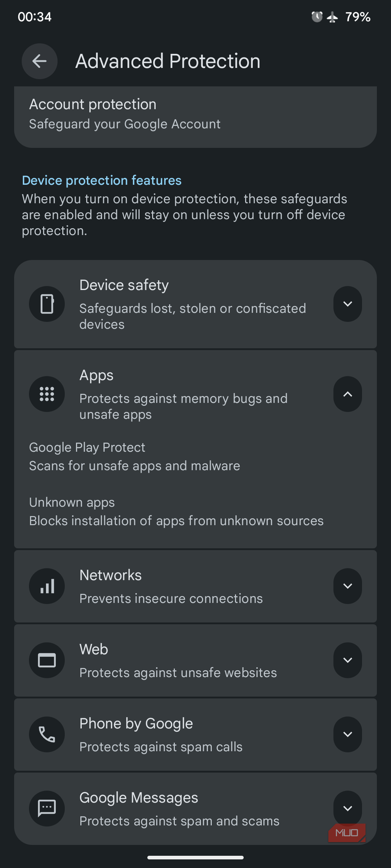Tap the Device protection features heading

(102, 180)
